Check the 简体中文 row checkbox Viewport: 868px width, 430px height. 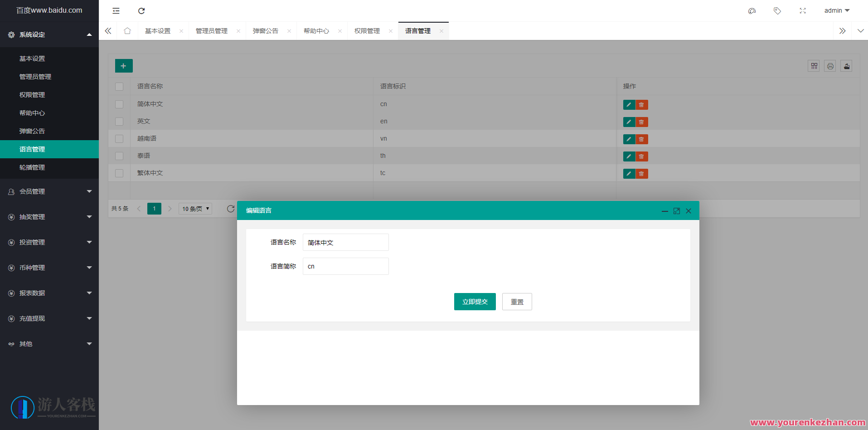119,104
